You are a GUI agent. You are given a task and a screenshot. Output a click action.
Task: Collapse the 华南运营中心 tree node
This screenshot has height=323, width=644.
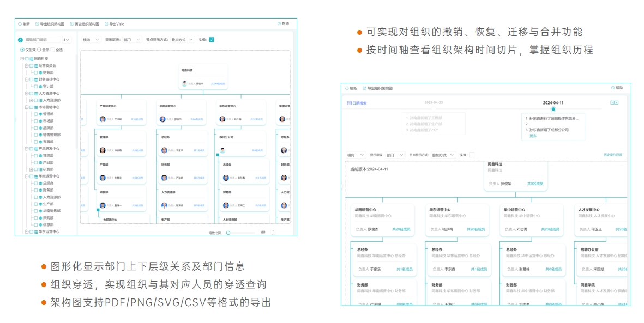27,176
